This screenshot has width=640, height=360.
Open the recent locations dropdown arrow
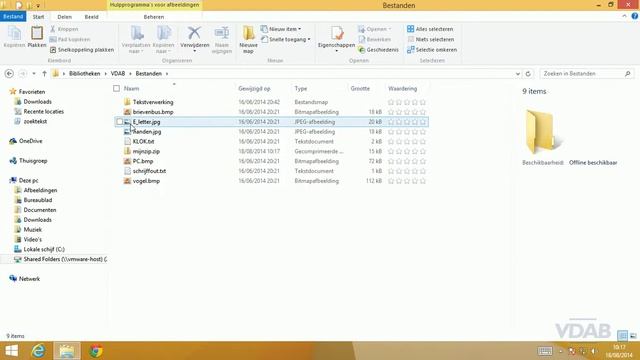point(34,73)
